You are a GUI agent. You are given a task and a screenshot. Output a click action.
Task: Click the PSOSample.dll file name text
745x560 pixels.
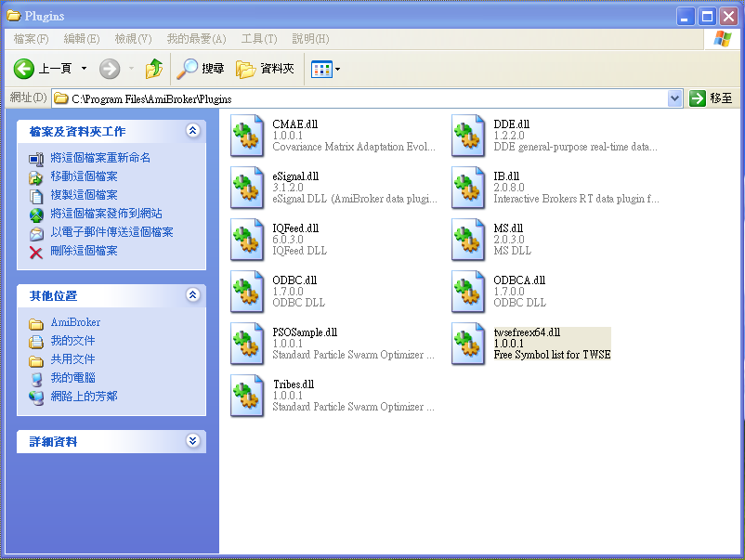[305, 332]
